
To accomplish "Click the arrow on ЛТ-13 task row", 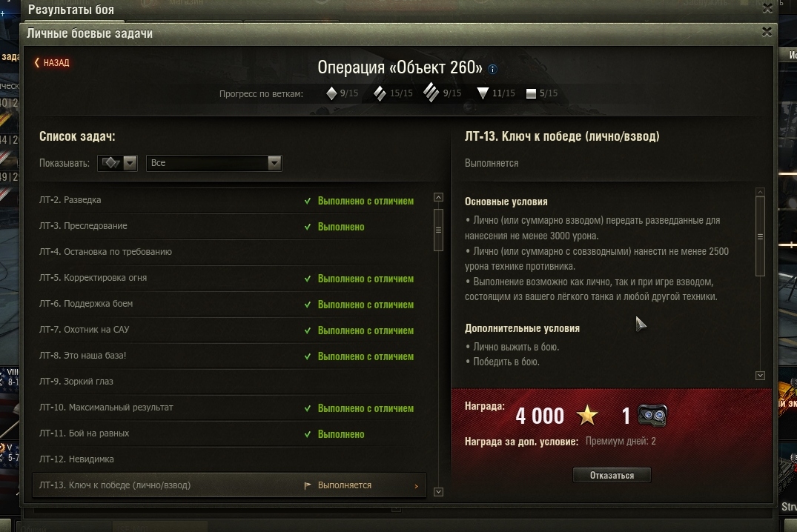I will [x=416, y=486].
